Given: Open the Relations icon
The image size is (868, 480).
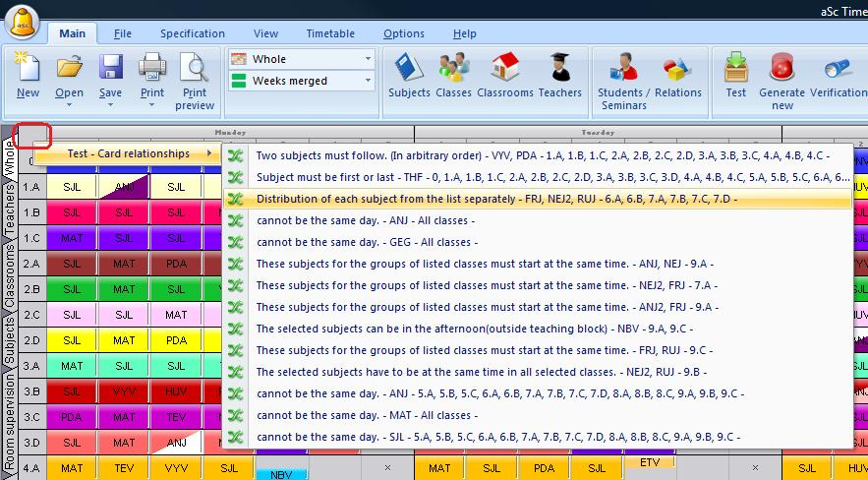Looking at the screenshot, I should click(677, 69).
